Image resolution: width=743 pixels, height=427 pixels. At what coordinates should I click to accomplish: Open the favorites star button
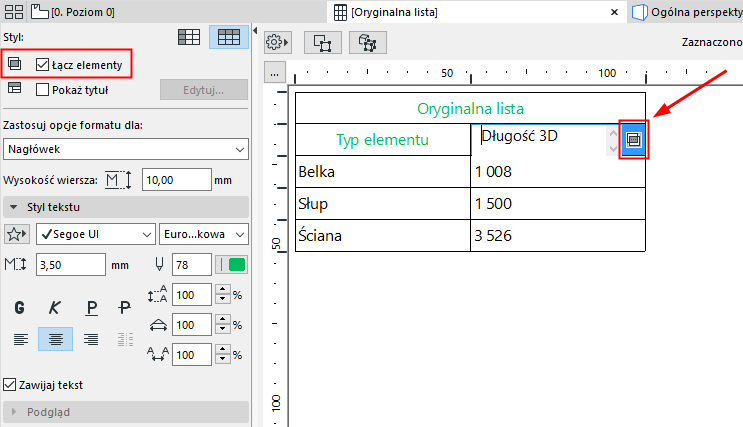(17, 234)
